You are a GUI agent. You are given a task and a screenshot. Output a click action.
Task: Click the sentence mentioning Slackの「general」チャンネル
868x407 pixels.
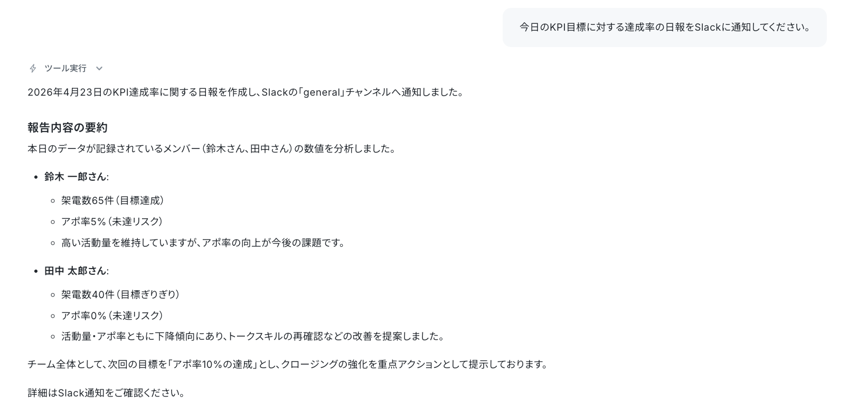point(246,92)
